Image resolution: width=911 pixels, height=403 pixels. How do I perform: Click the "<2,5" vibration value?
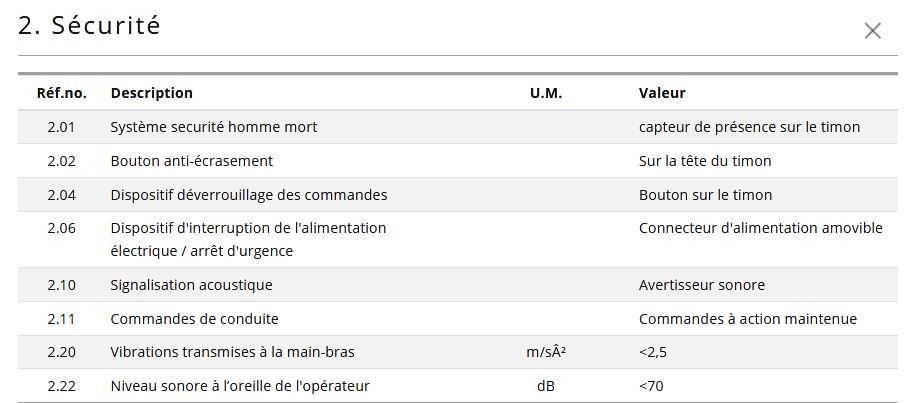(x=652, y=352)
